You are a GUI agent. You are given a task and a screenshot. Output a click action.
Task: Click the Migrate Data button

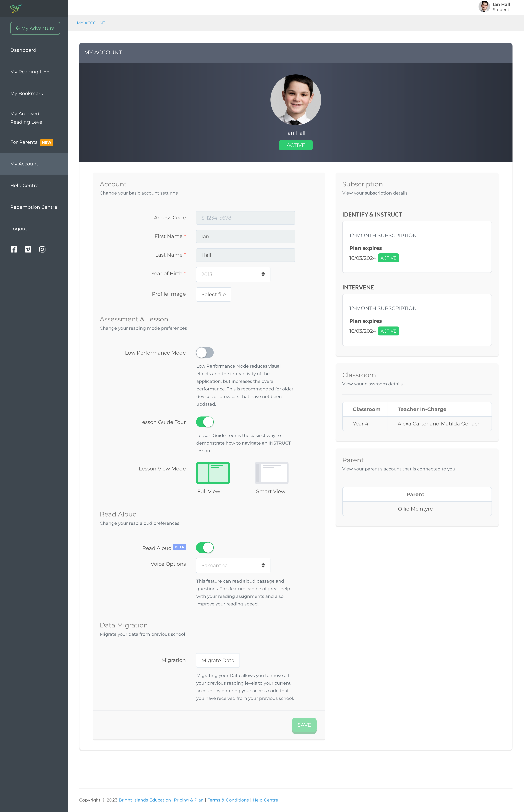coord(218,660)
